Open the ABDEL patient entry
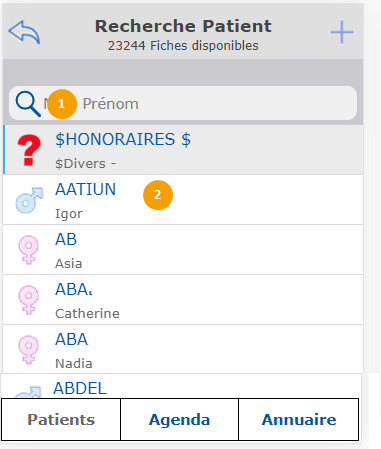Image resolution: width=381 pixels, height=449 pixels. point(181,386)
